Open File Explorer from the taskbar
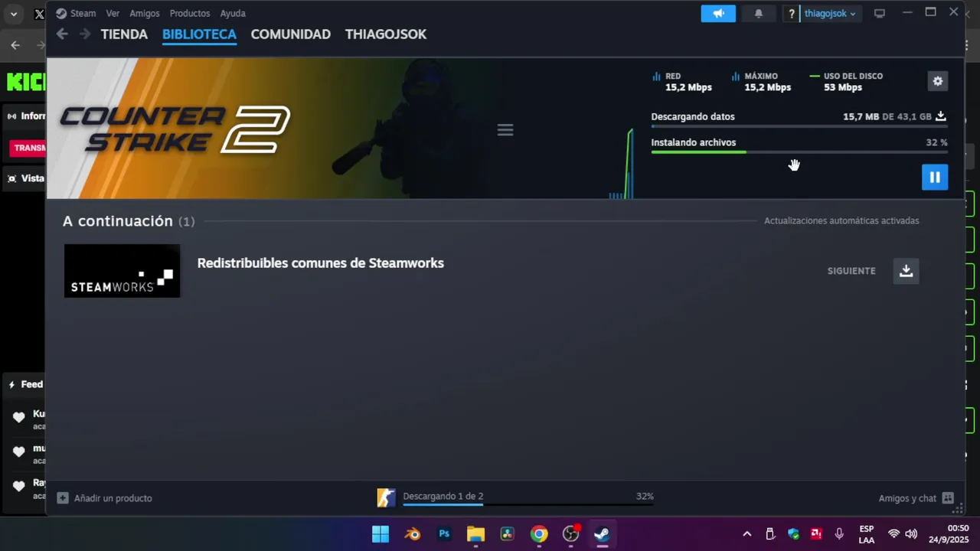Screen dimensions: 980x551 click(475, 534)
